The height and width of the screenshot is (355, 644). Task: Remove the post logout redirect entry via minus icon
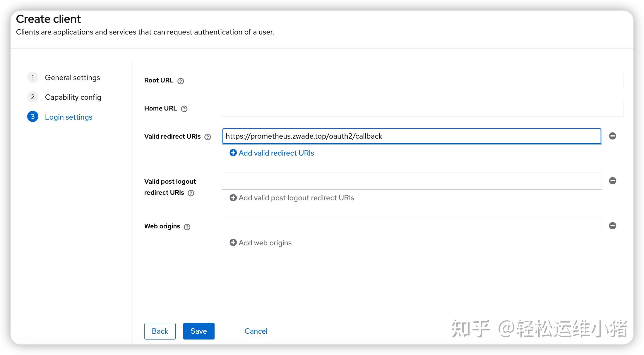click(613, 181)
